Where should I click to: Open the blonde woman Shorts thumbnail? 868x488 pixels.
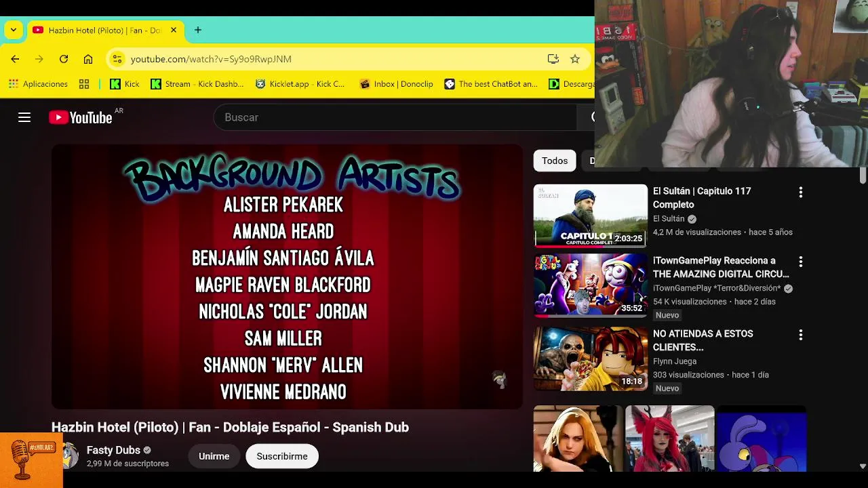[x=578, y=439]
